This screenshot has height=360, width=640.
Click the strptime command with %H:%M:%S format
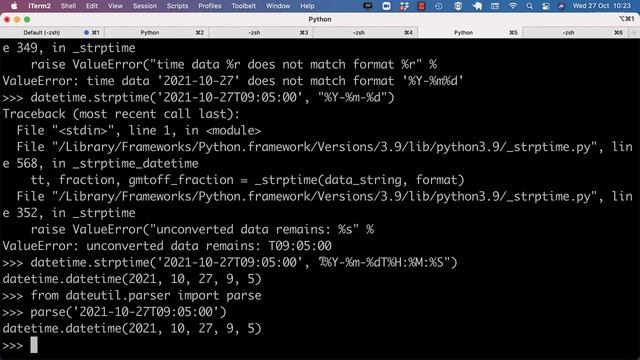(x=230, y=262)
